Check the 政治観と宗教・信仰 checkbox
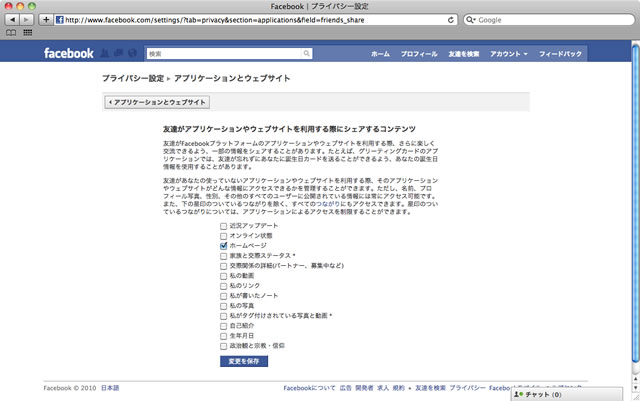This screenshot has width=640, height=401. click(x=223, y=346)
